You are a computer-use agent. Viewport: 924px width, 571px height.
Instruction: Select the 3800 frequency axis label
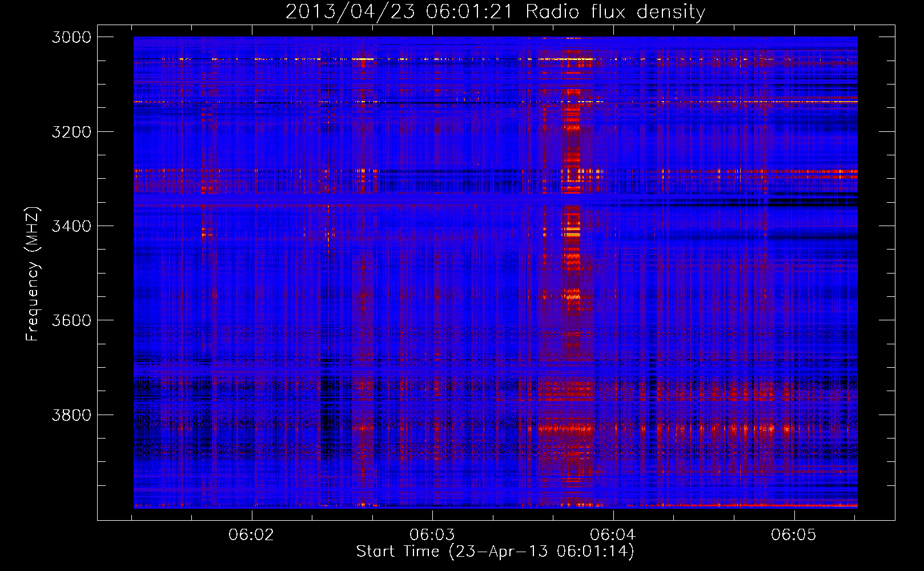tap(71, 415)
